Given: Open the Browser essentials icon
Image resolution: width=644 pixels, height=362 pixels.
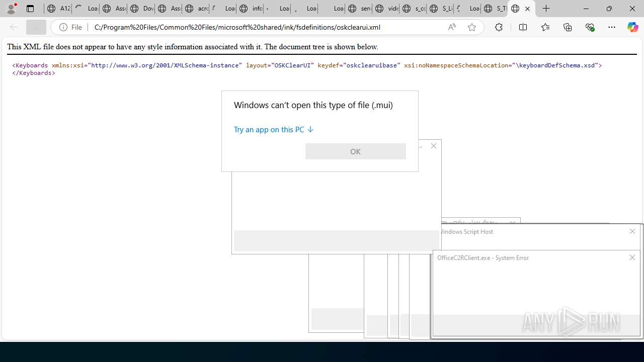Looking at the screenshot, I should [590, 27].
